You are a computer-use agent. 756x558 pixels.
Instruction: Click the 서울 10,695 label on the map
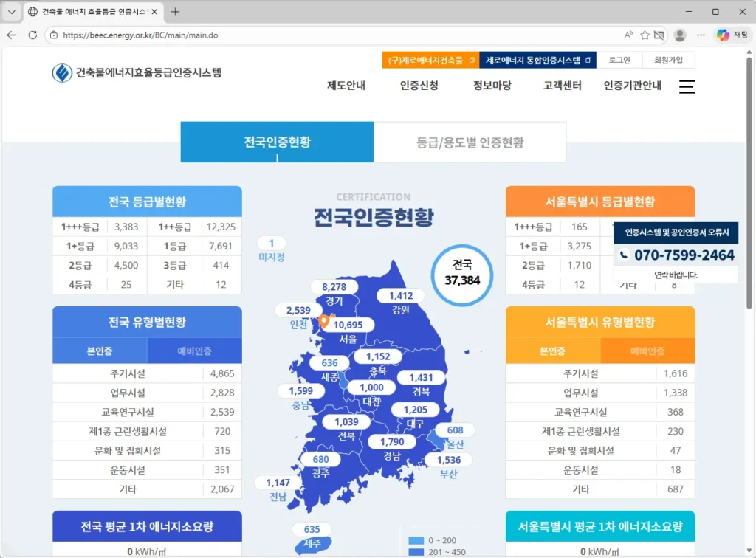[350, 323]
